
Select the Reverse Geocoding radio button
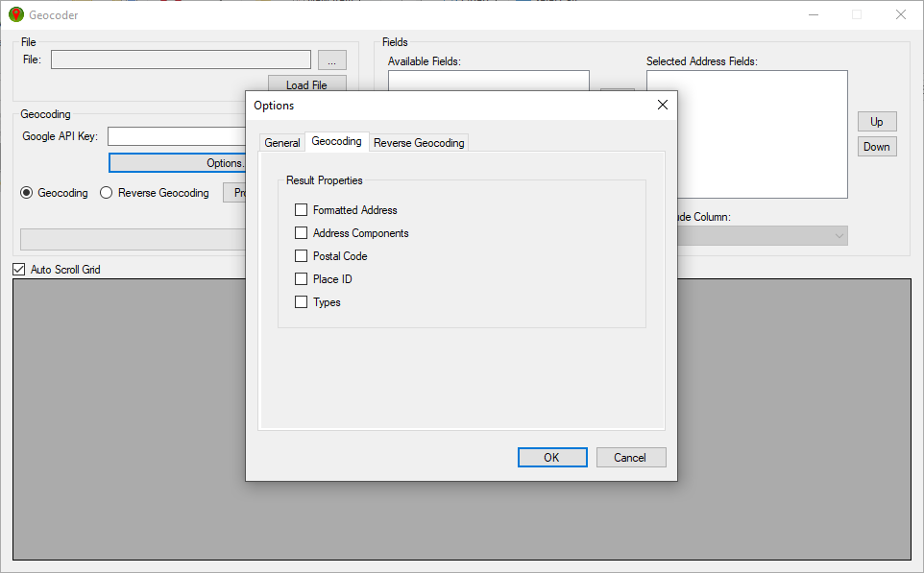tap(106, 192)
